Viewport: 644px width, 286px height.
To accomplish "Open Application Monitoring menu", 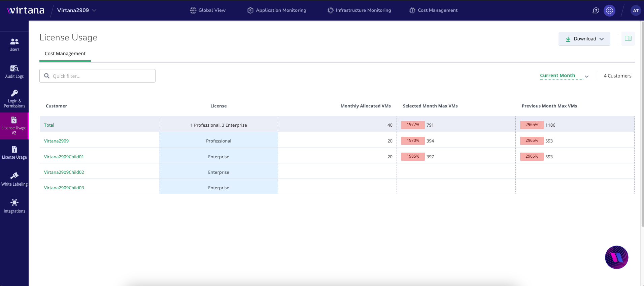I will tap(277, 10).
